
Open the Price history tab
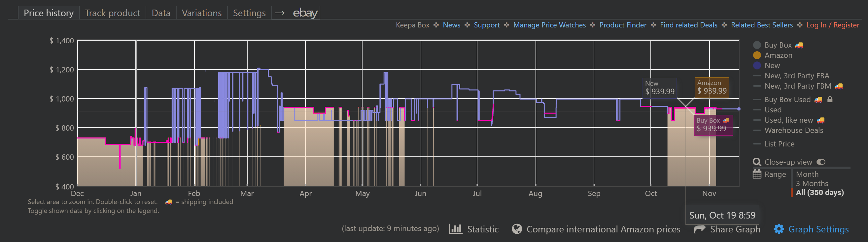(49, 13)
